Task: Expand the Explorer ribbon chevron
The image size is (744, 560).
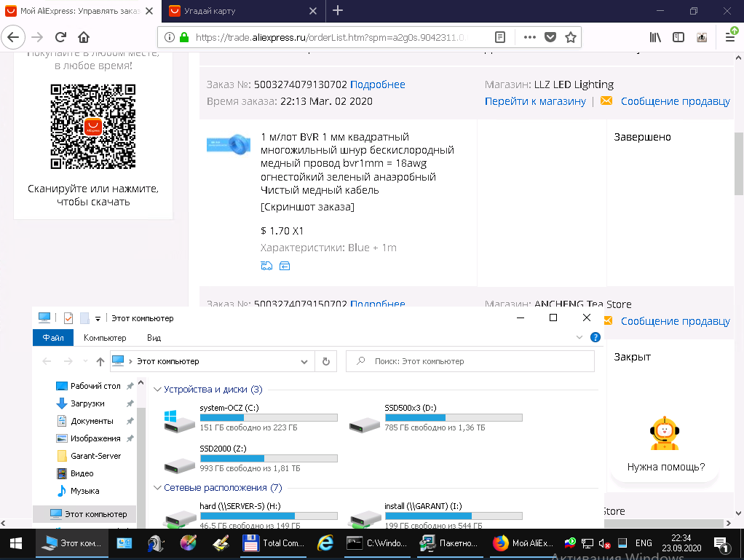Action: click(x=579, y=337)
